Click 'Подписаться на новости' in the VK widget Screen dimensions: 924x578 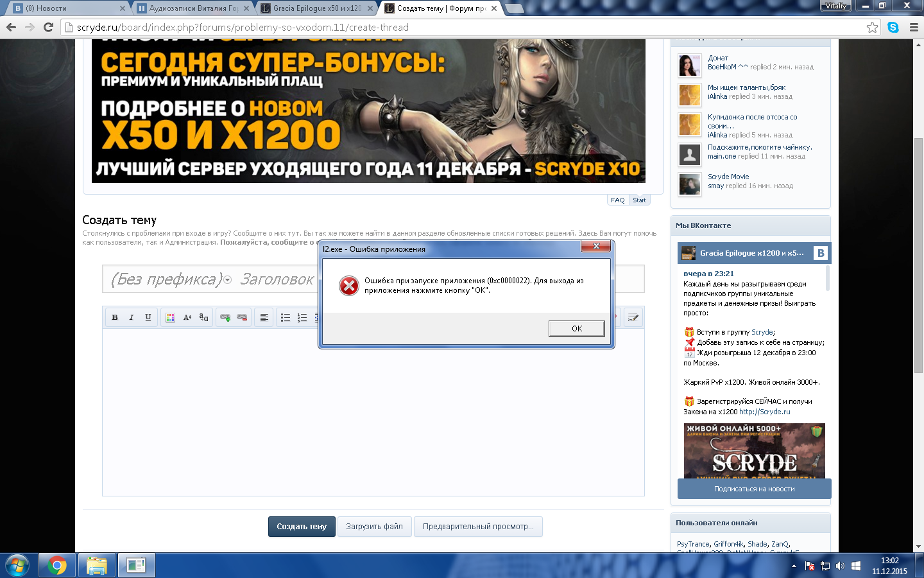(x=753, y=489)
